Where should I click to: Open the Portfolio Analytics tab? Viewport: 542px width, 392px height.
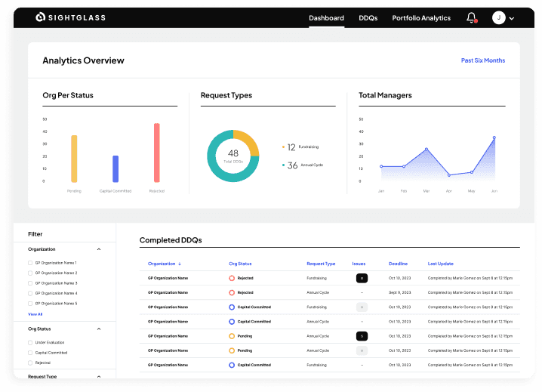[x=421, y=18]
